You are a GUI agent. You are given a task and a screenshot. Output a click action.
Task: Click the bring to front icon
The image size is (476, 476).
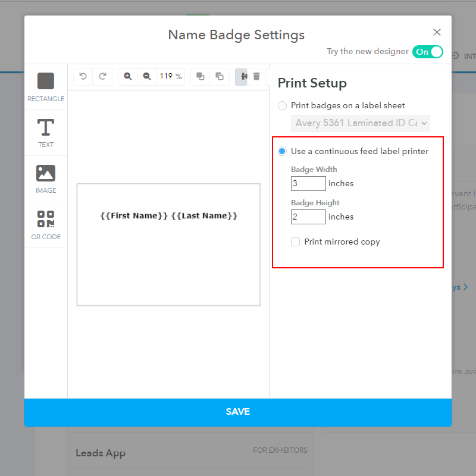point(201,76)
